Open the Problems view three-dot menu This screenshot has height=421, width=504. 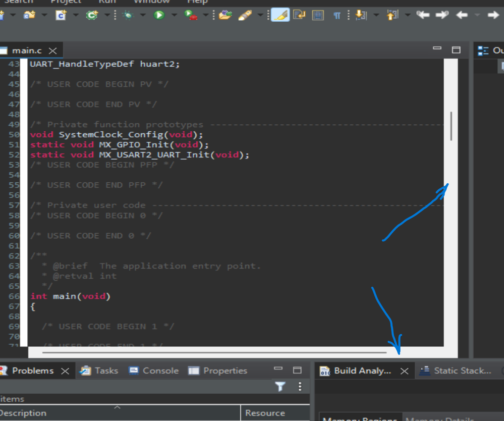click(x=300, y=386)
